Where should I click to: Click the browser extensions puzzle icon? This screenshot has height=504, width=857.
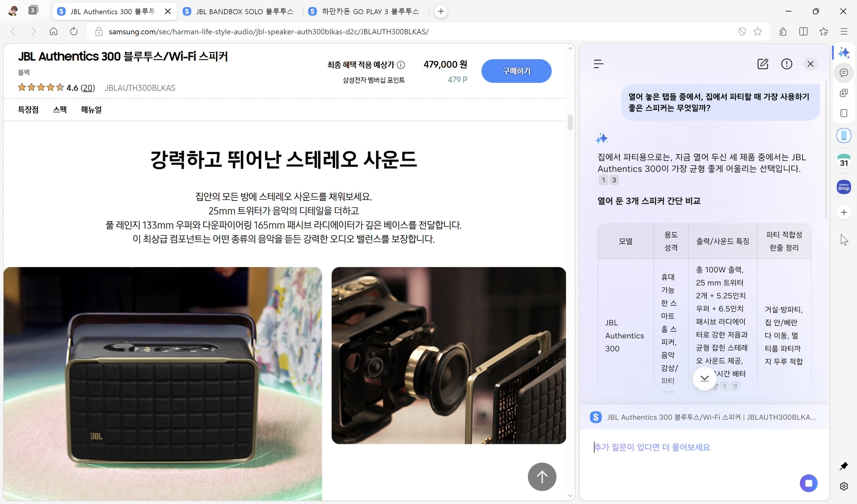(x=783, y=31)
